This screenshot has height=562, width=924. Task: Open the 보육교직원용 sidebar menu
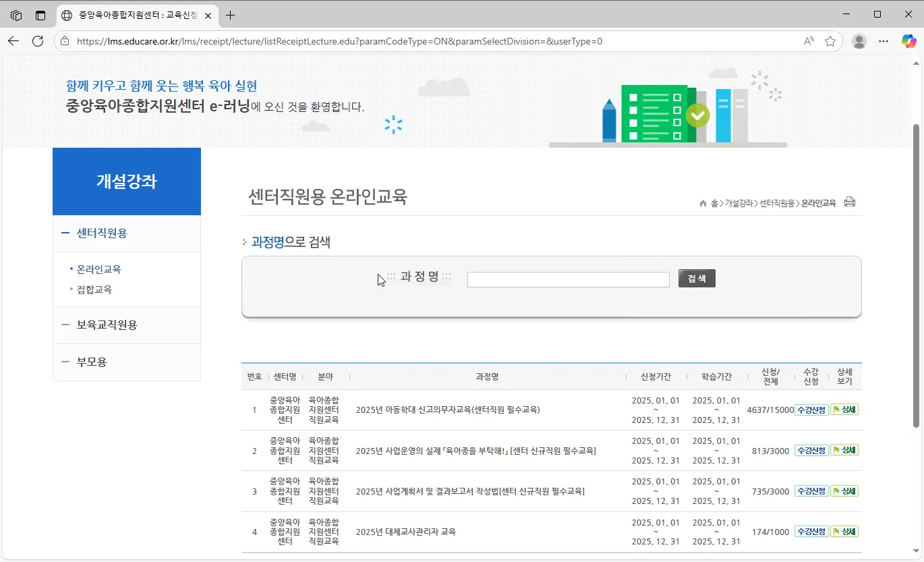(x=108, y=325)
